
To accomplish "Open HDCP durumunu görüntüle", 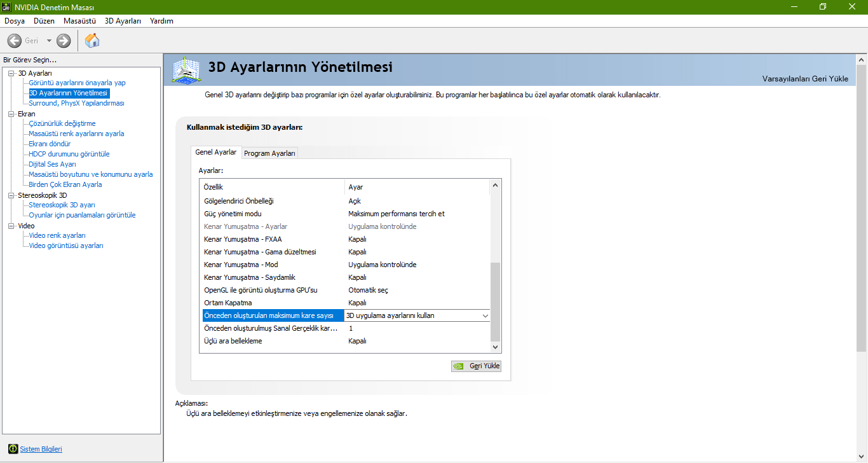I will coord(69,154).
